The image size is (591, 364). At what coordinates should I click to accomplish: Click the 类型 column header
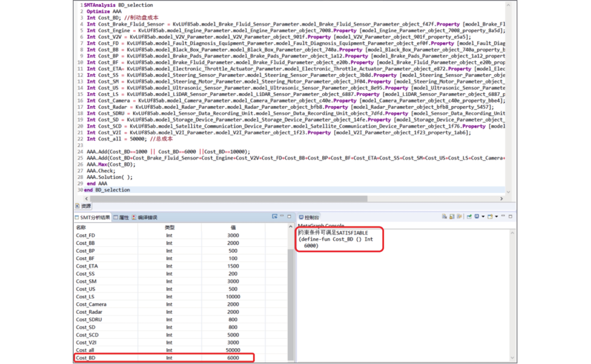(170, 227)
